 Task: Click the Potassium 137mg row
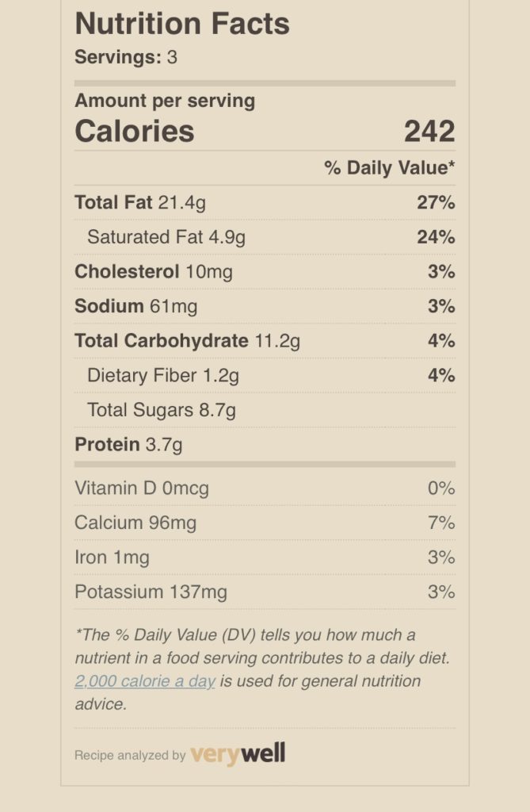click(265, 592)
